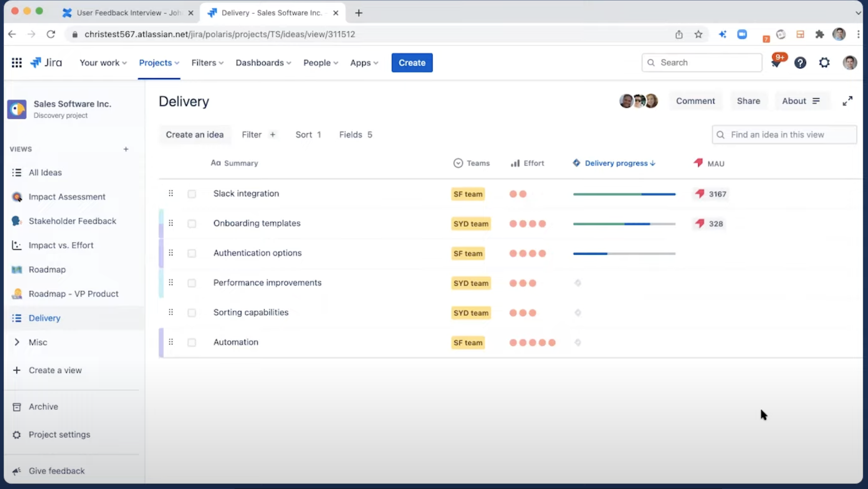Focus the Find an idea in this view field
868x489 pixels.
point(784,135)
